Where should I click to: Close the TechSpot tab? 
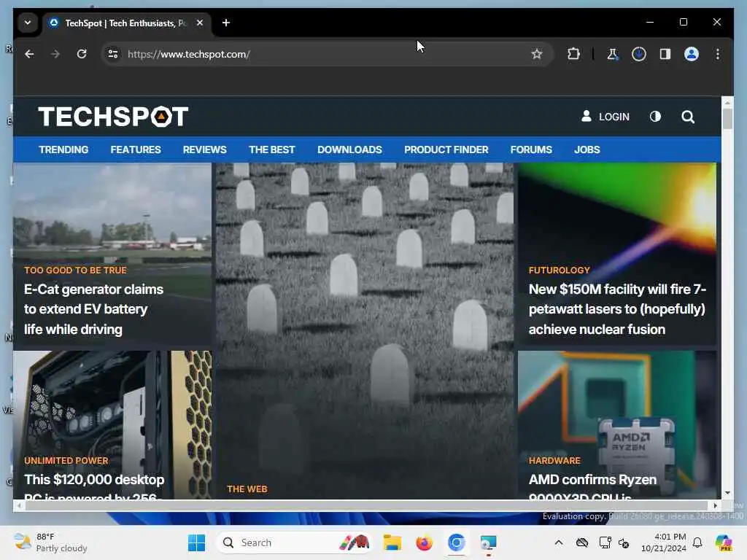[200, 23]
